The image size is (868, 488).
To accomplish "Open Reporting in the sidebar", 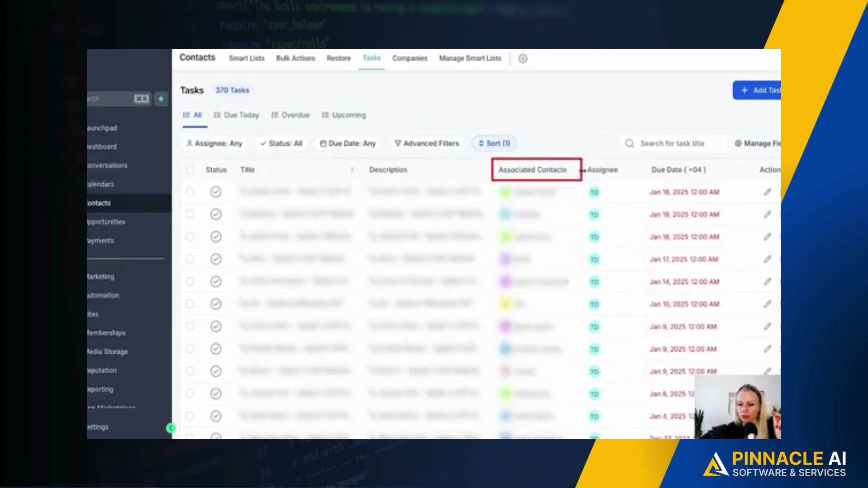I will coord(100,389).
